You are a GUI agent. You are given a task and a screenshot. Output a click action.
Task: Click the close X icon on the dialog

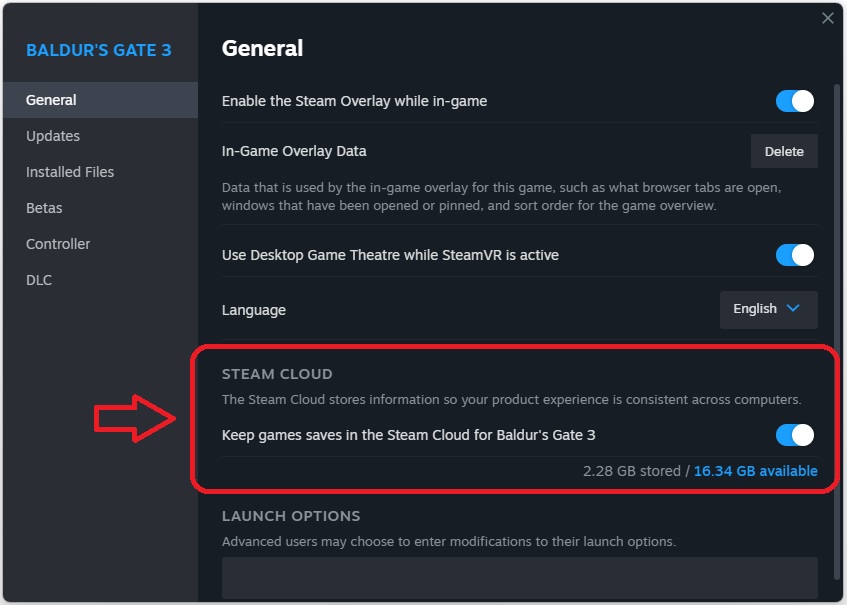[x=828, y=18]
